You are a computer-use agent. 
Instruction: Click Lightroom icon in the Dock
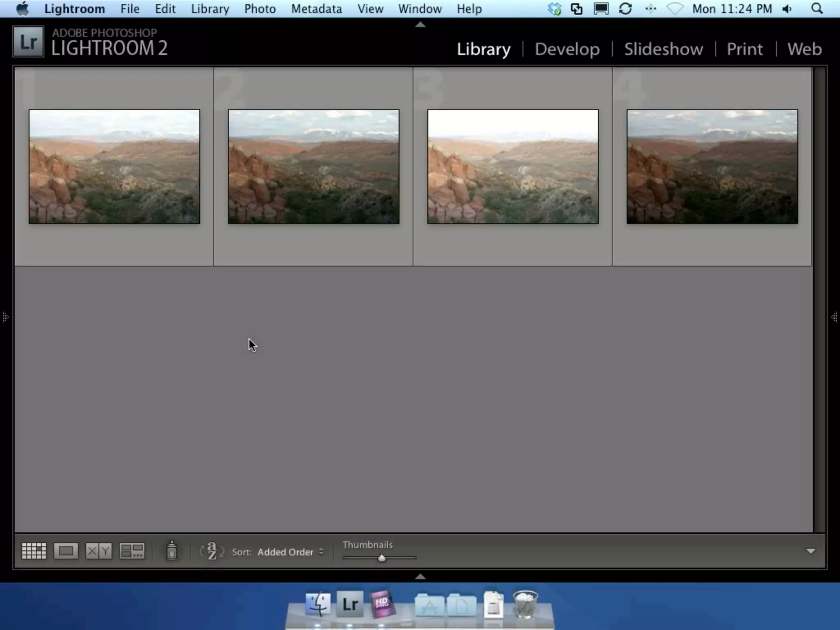tap(350, 604)
